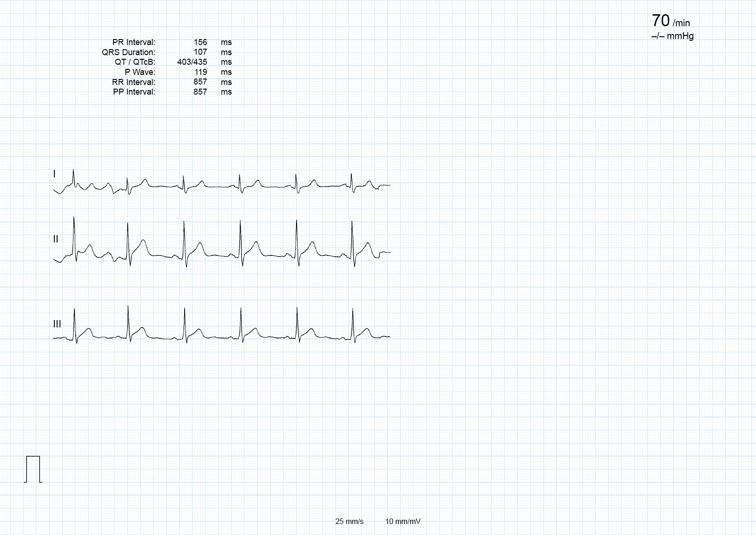Click the last QRS peak in lead III

tap(353, 310)
